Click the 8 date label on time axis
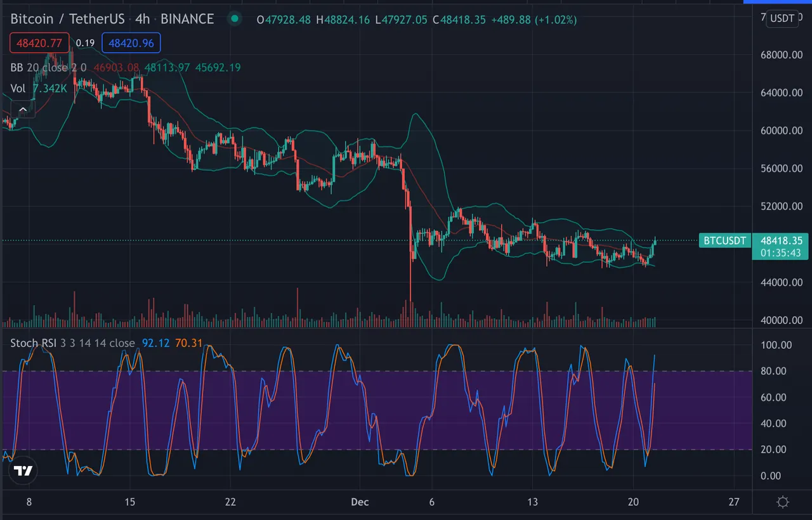This screenshot has width=812, height=520. pos(29,502)
